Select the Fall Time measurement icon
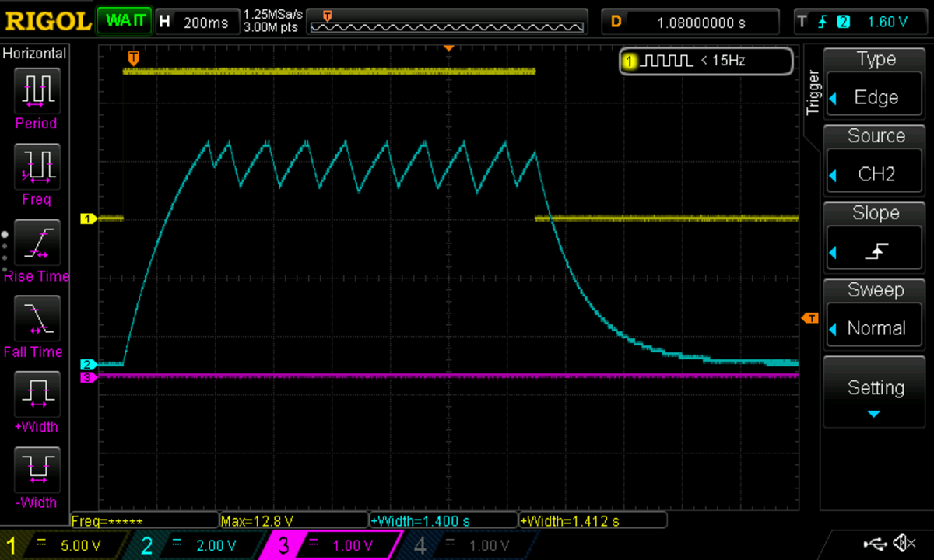 tap(36, 319)
